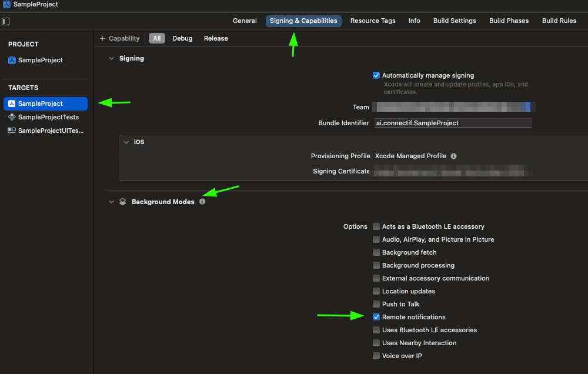Click the SampleProject project file icon
This screenshot has width=588, height=374.
[12, 60]
